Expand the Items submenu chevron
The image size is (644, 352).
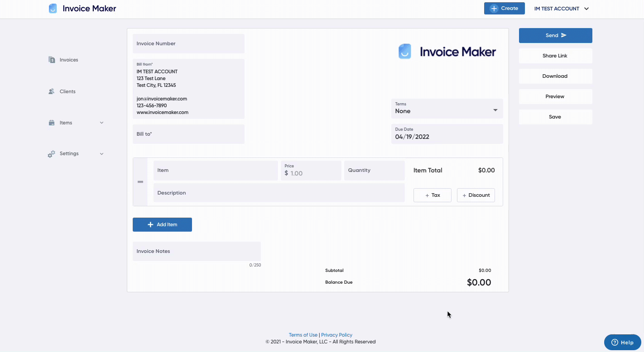101,123
